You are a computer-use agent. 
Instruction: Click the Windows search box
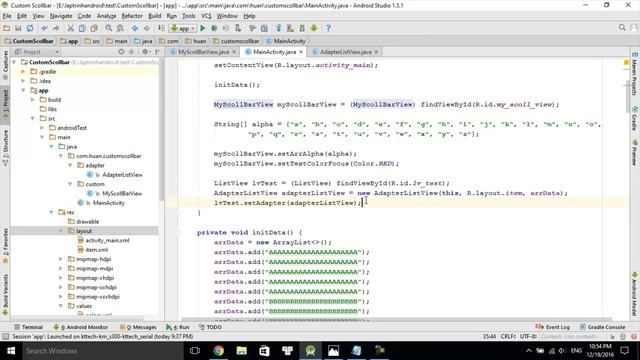102,351
